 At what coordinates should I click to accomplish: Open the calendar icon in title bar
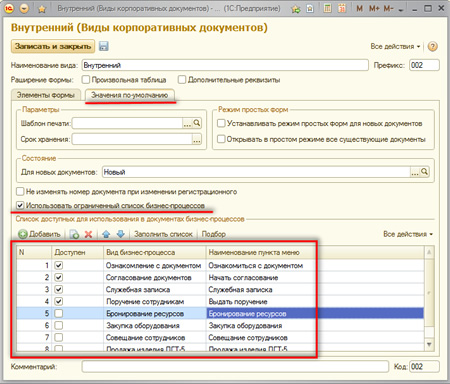tap(342, 9)
